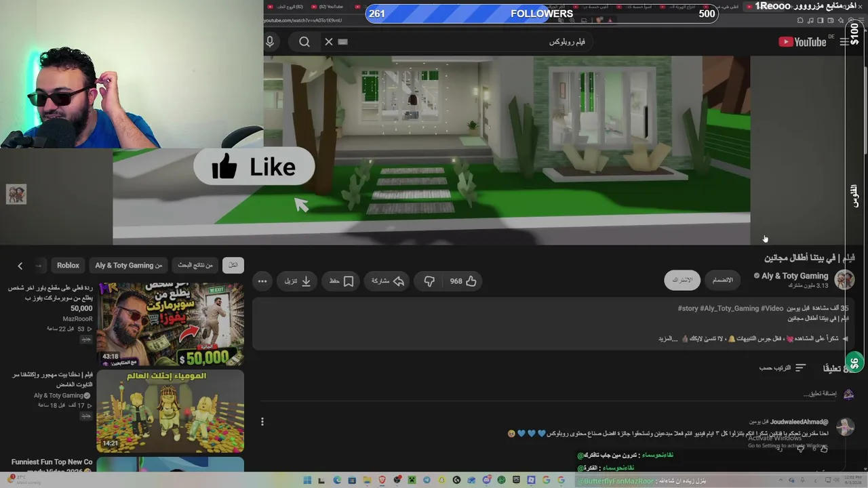Click the thumbs-down dislike icon
The height and width of the screenshot is (488, 868).
tap(429, 281)
